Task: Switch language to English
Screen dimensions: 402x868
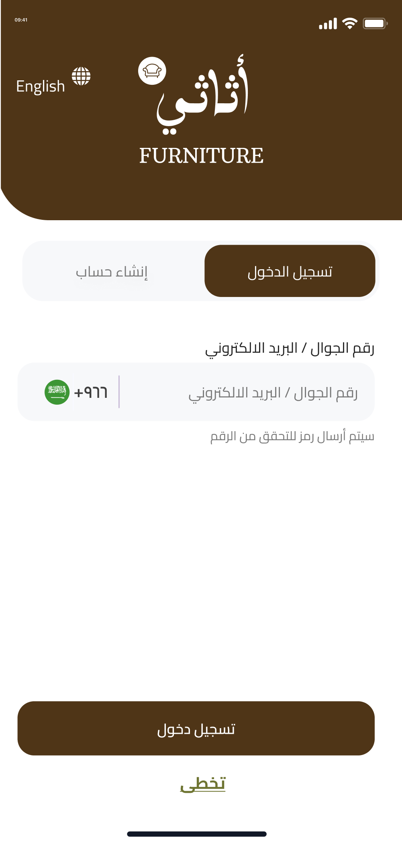Action: click(41, 86)
